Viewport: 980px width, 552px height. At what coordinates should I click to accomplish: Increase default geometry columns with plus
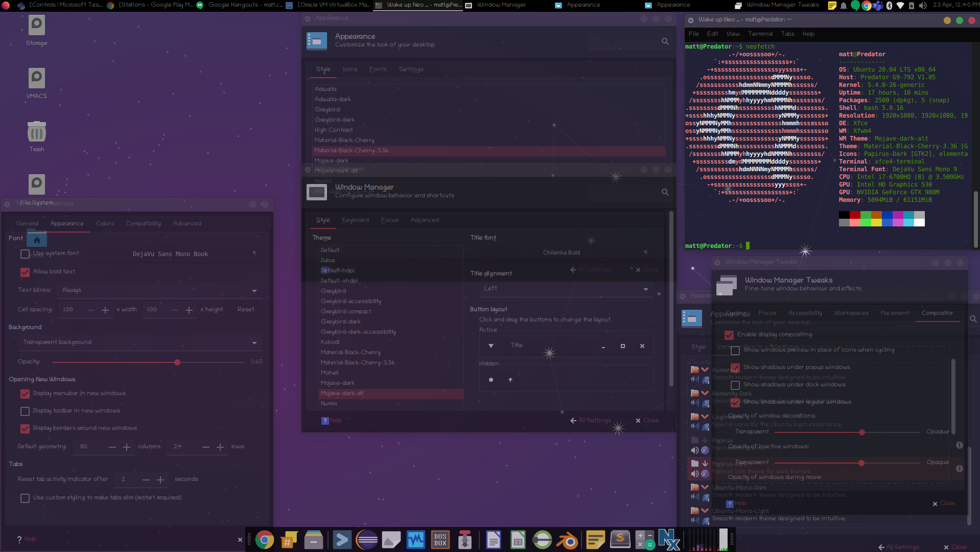point(127,447)
